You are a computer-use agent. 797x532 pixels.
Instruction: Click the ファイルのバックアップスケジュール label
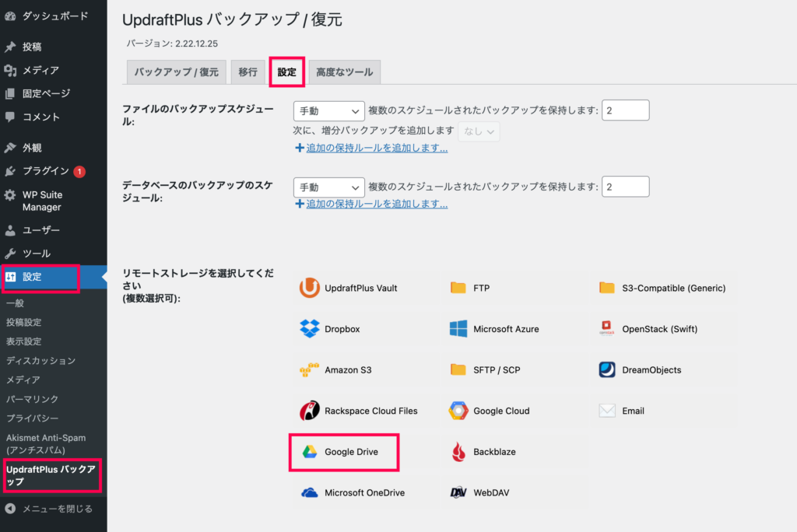(198, 115)
